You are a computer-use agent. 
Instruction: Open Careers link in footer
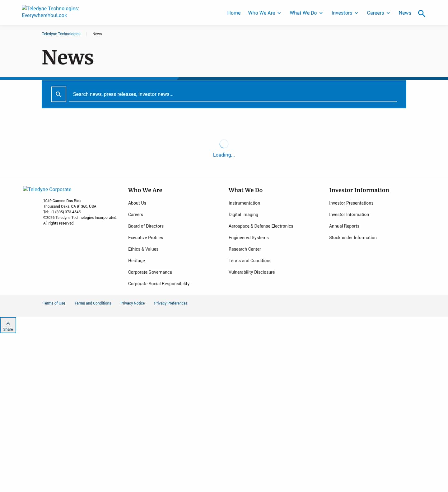[x=136, y=215]
